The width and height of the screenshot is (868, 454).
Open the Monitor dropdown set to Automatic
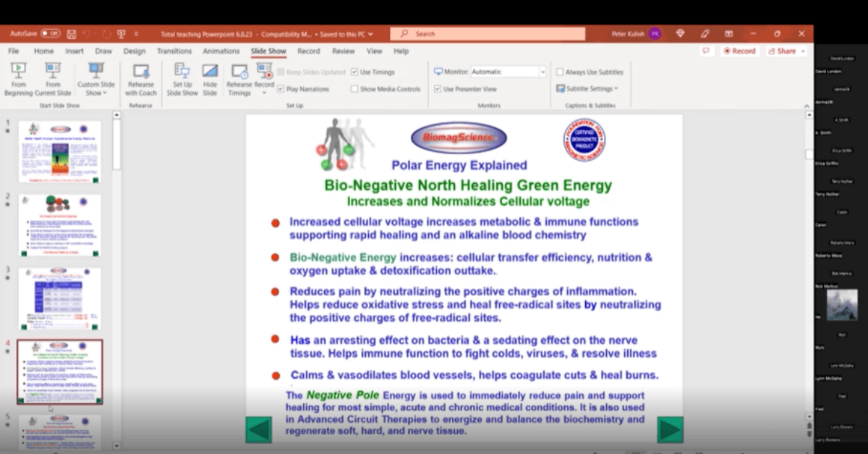pos(542,72)
